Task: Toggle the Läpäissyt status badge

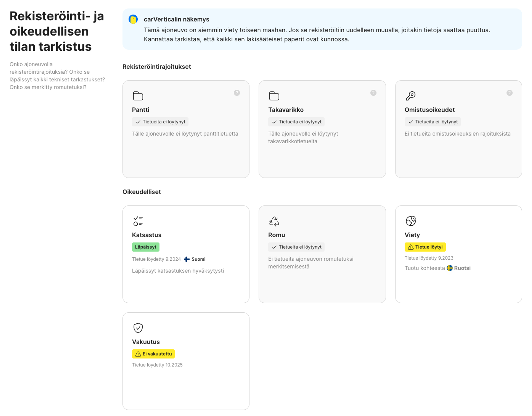Action: coord(146,247)
